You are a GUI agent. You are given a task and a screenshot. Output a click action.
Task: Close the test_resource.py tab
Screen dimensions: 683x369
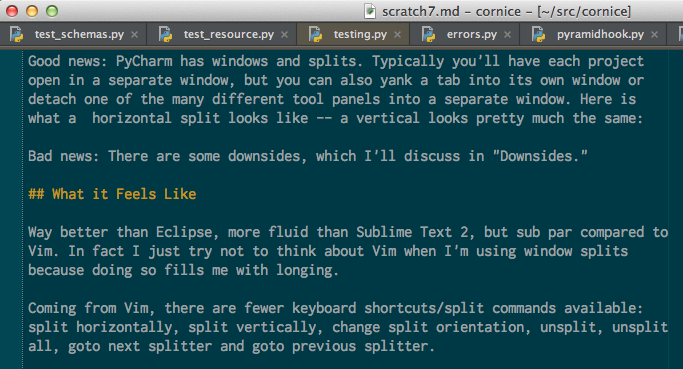point(284,34)
